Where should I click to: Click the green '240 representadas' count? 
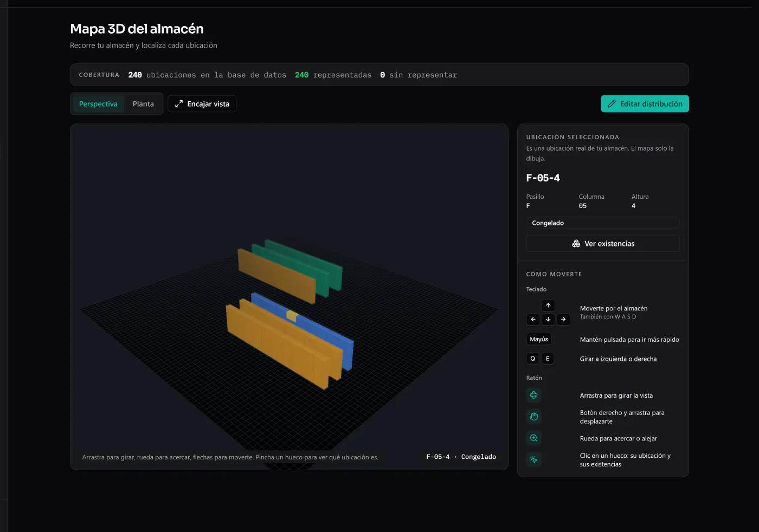point(333,75)
